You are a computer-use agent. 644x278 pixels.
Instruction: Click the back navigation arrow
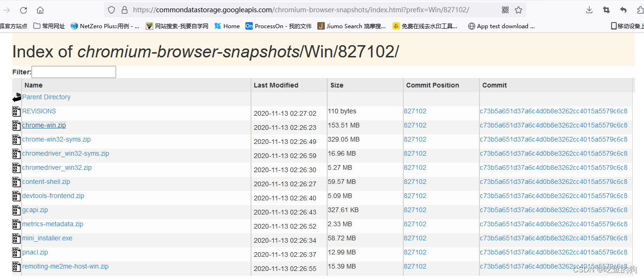[x=7, y=9]
